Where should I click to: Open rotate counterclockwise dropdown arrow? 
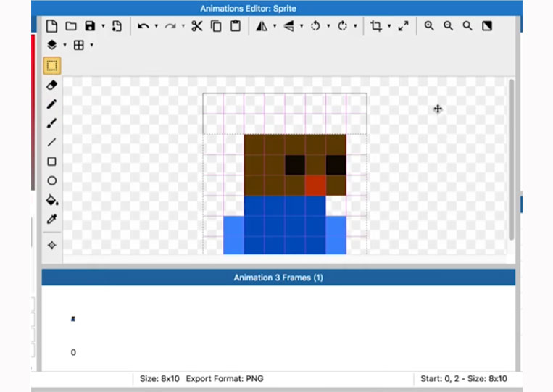(x=328, y=26)
